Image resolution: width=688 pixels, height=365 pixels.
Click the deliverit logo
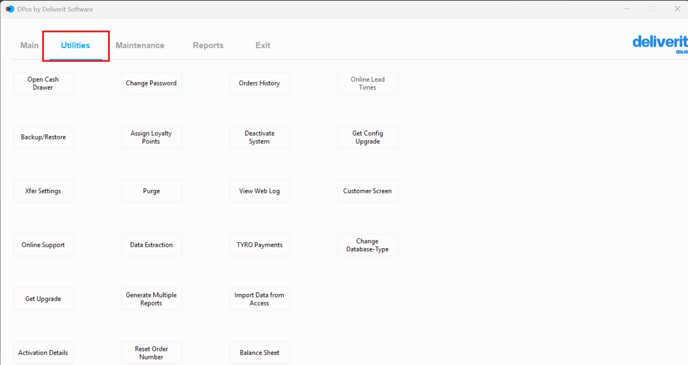coord(660,43)
